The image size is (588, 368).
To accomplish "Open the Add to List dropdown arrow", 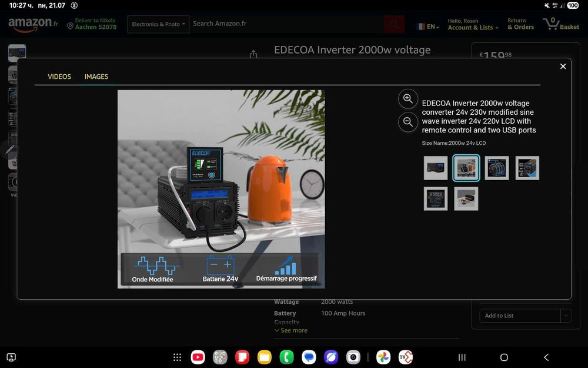I will pyautogui.click(x=566, y=316).
